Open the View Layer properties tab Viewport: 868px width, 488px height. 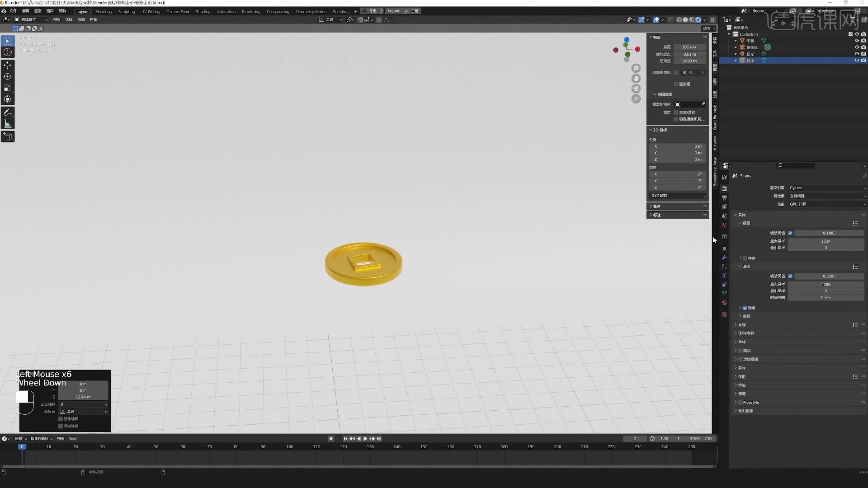(724, 207)
